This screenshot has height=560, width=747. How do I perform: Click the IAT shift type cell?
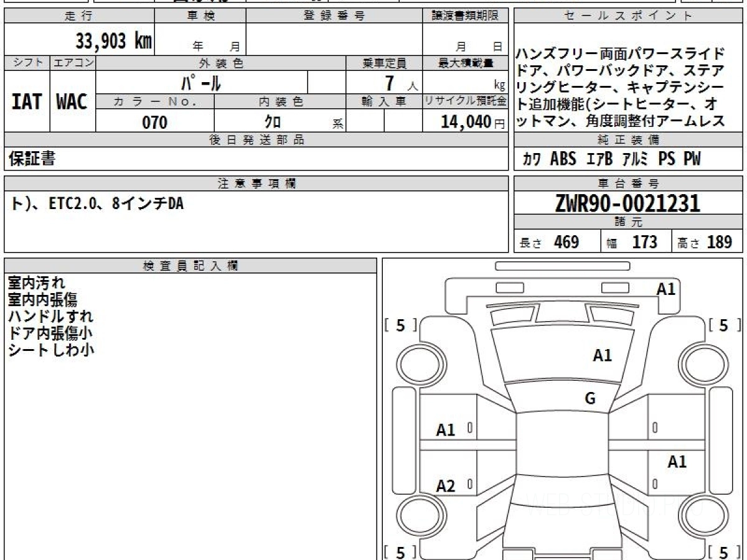click(27, 101)
